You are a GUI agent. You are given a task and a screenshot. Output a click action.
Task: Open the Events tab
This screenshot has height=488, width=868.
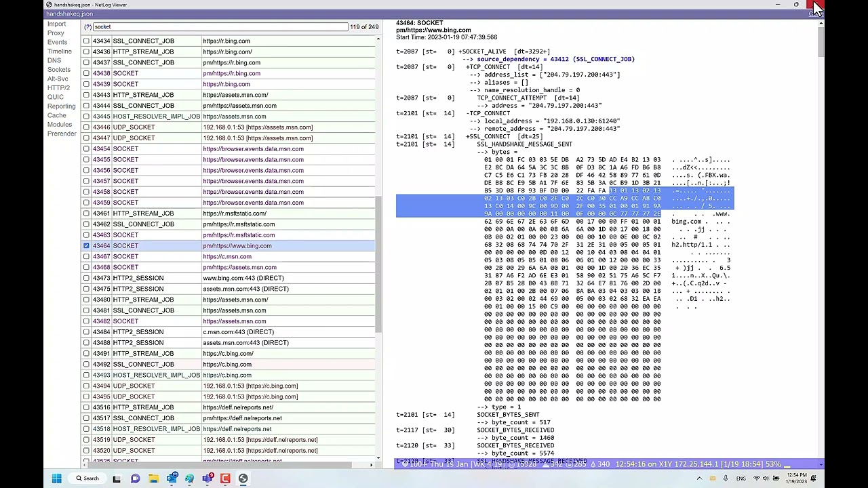click(x=57, y=42)
